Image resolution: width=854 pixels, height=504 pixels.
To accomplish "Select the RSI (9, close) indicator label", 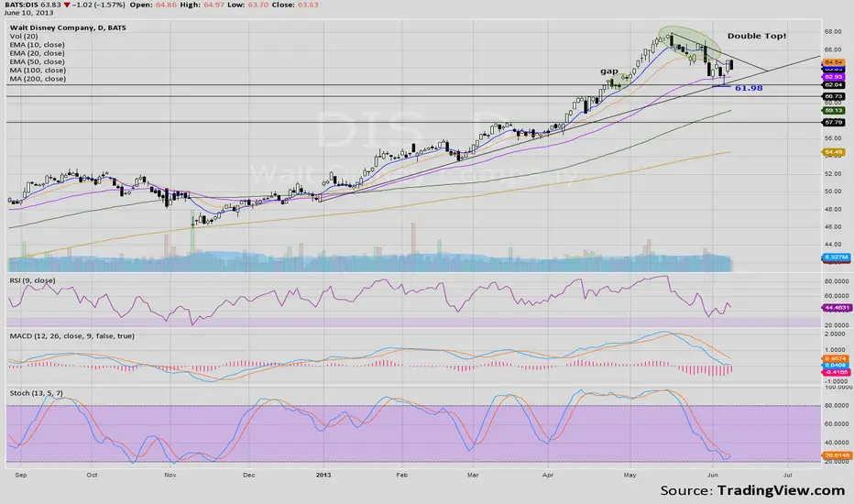I will point(32,280).
